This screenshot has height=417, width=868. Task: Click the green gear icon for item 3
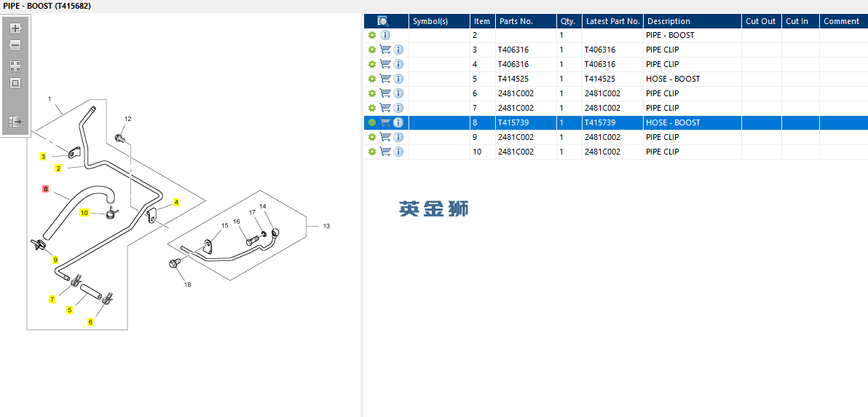[372, 50]
